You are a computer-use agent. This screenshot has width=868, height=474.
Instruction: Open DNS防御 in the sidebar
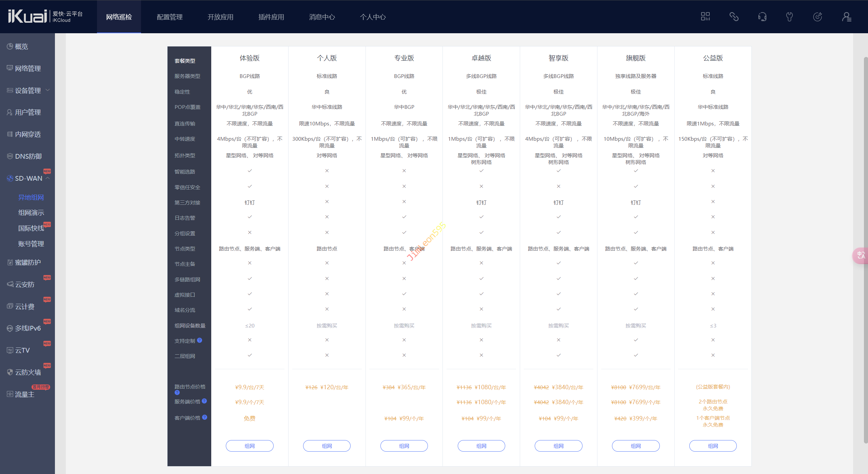(x=28, y=156)
